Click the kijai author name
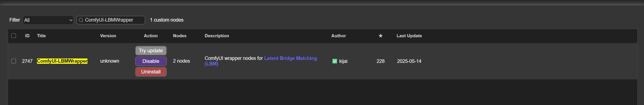This screenshot has width=644, height=105. [343, 61]
